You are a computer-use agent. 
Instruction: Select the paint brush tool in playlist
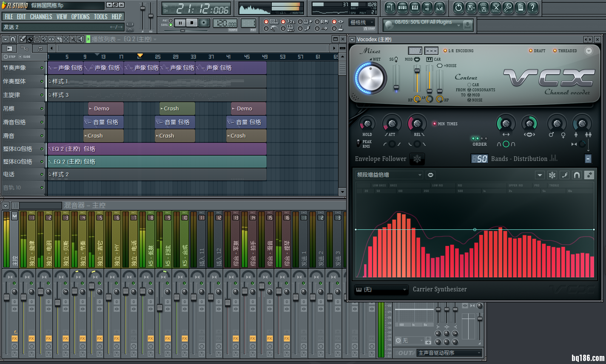click(x=30, y=39)
